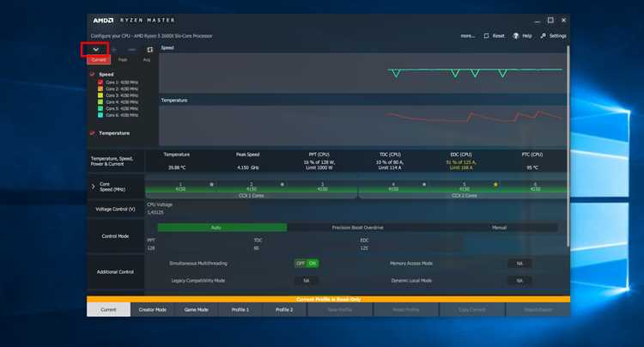Image resolution: width=644 pixels, height=347 pixels.
Task: Click the CCX 2 Cores label
Action: click(x=464, y=196)
